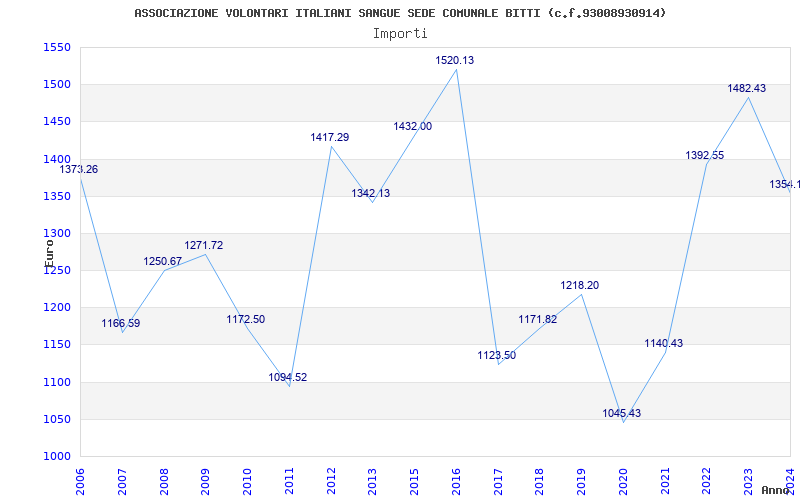This screenshot has height=500, width=800.
Task: Click x-axis year 2008
Action: pos(164,482)
